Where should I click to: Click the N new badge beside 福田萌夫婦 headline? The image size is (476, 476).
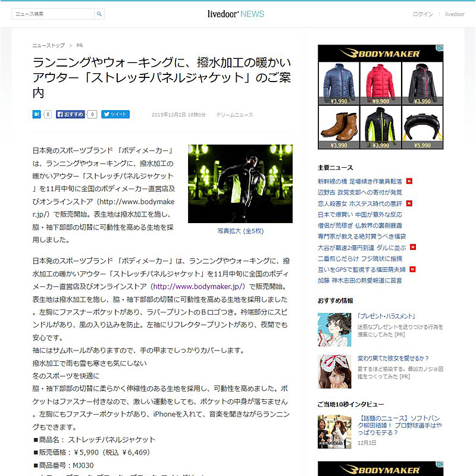(x=412, y=270)
